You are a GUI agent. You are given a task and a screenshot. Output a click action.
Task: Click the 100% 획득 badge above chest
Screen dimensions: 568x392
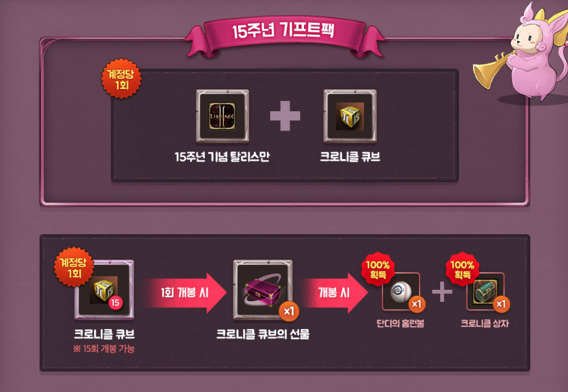[x=462, y=269]
